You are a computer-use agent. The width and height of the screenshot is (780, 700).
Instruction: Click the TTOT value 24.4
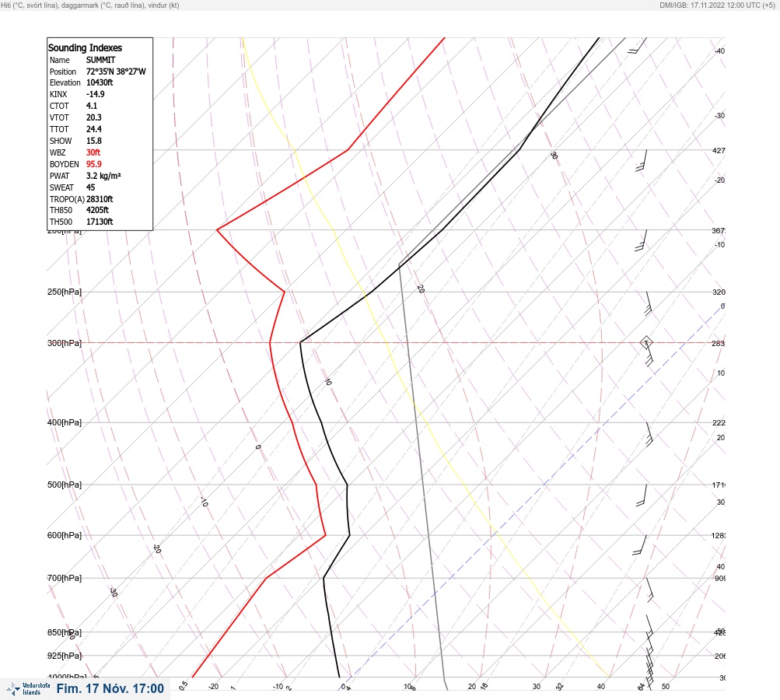93,129
